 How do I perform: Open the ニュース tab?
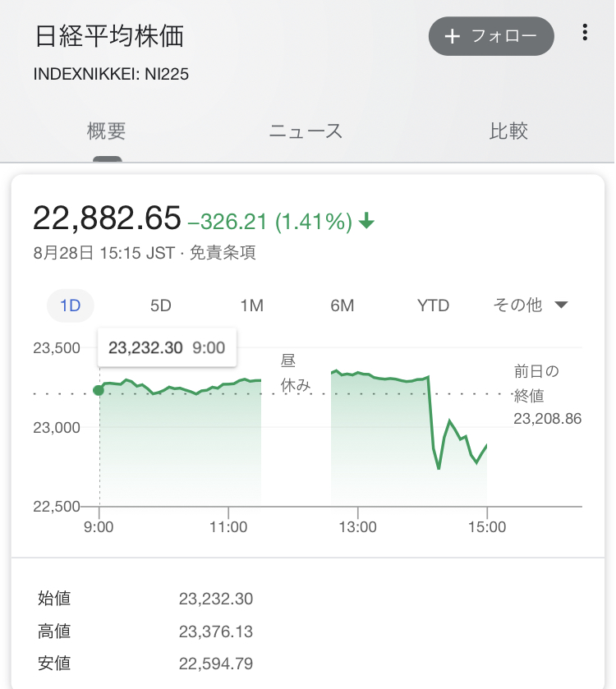point(306,131)
